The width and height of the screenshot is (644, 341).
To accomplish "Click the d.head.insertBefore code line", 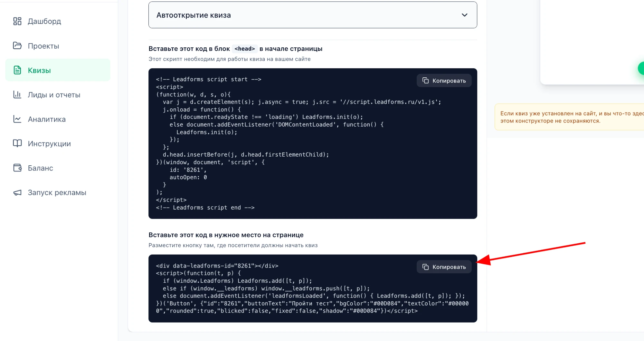I will (246, 155).
